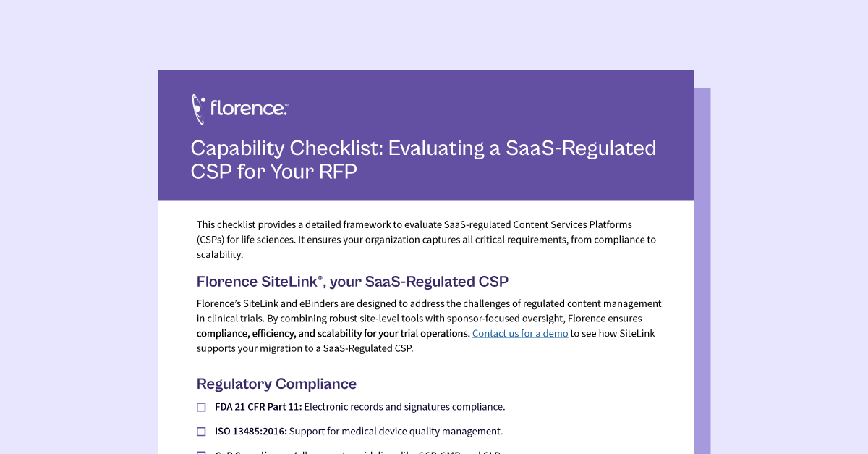The width and height of the screenshot is (868, 454).
Task: Click the Electronic records and signatures description
Action: tap(404, 407)
